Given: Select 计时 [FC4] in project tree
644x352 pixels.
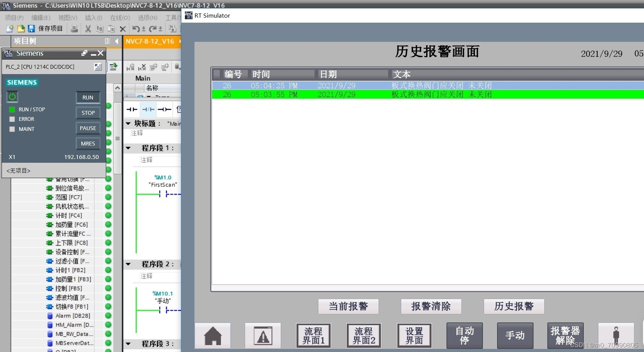Looking at the screenshot, I should tap(68, 216).
